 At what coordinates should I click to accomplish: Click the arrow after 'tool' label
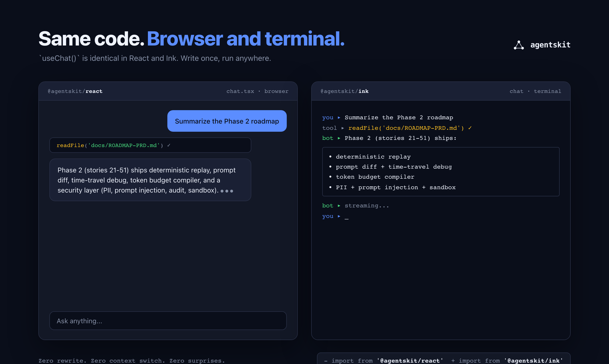click(x=343, y=128)
